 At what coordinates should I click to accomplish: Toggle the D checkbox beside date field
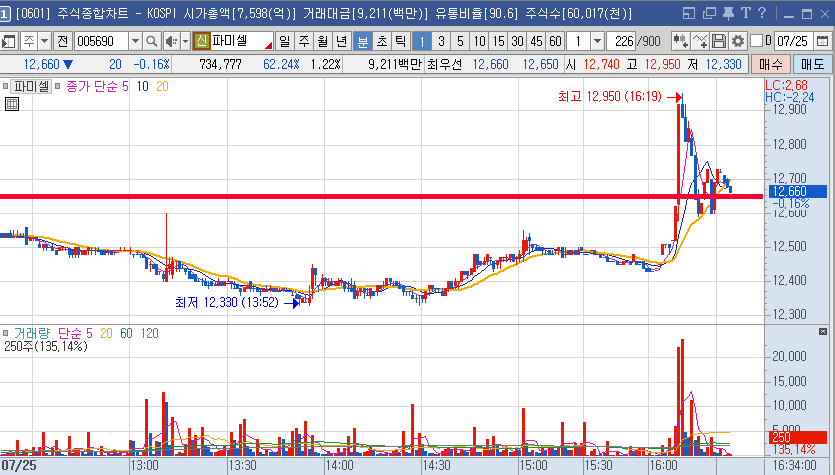click(756, 41)
